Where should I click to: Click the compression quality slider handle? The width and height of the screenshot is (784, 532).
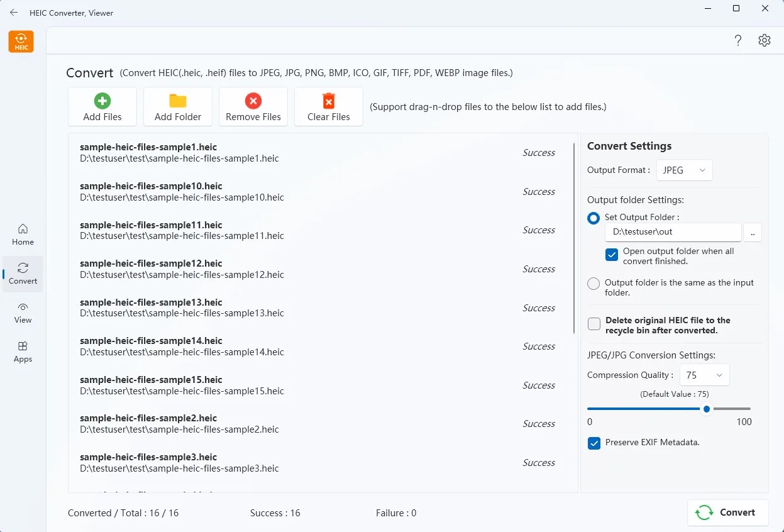tap(707, 409)
